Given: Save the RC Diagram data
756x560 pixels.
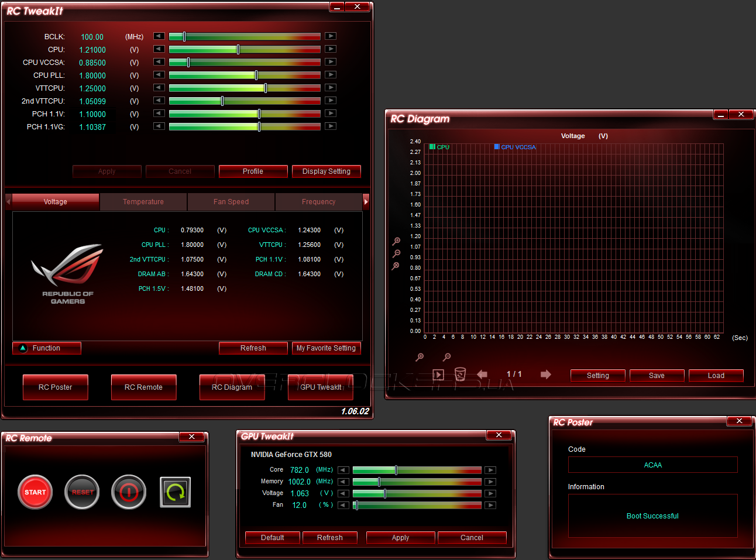Looking at the screenshot, I should click(657, 376).
